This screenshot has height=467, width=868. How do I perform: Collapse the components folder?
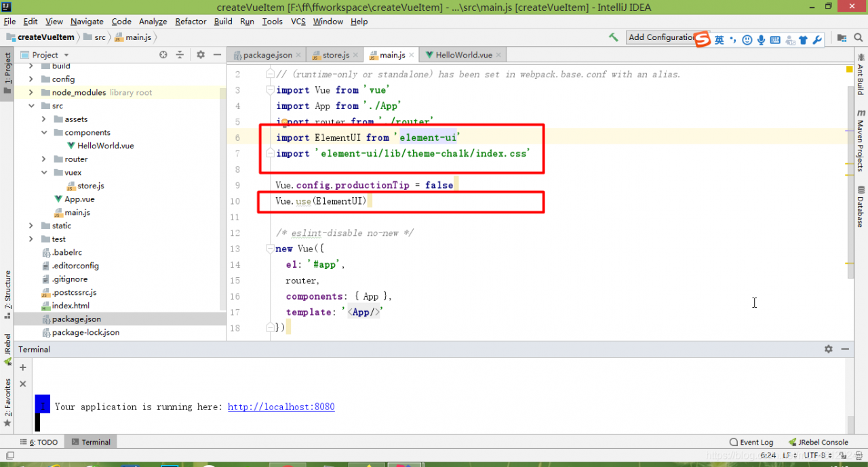[x=44, y=132]
